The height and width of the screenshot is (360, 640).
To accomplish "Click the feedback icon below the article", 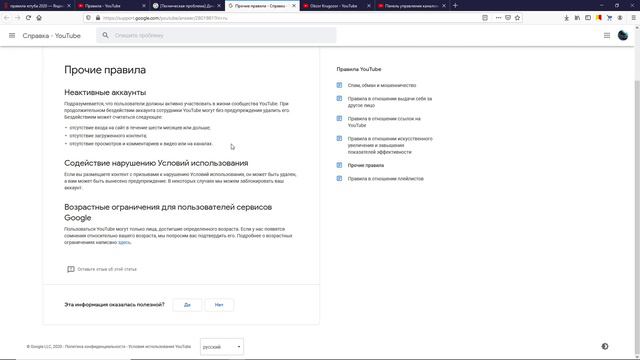I will click(x=71, y=269).
